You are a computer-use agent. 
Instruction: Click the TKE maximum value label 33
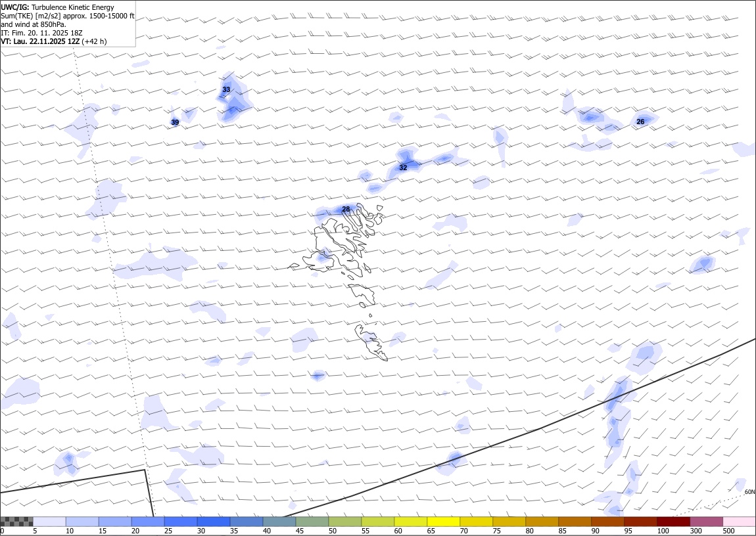coord(226,89)
